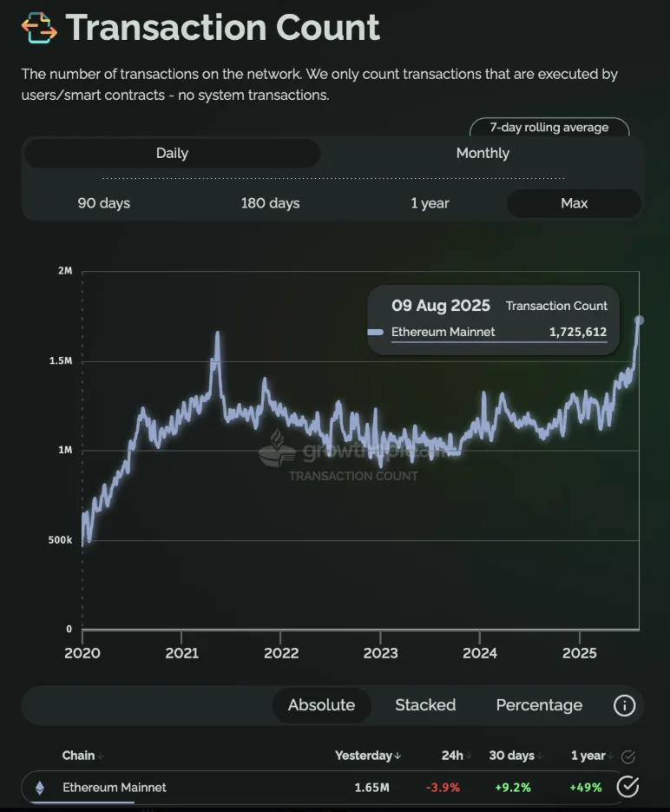Show chart in Percentage mode

point(539,705)
